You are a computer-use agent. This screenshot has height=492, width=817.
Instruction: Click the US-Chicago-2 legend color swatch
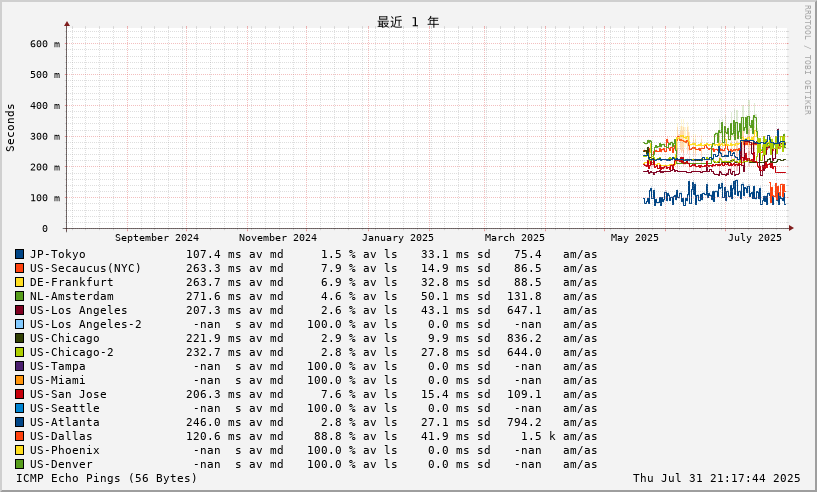[19, 352]
